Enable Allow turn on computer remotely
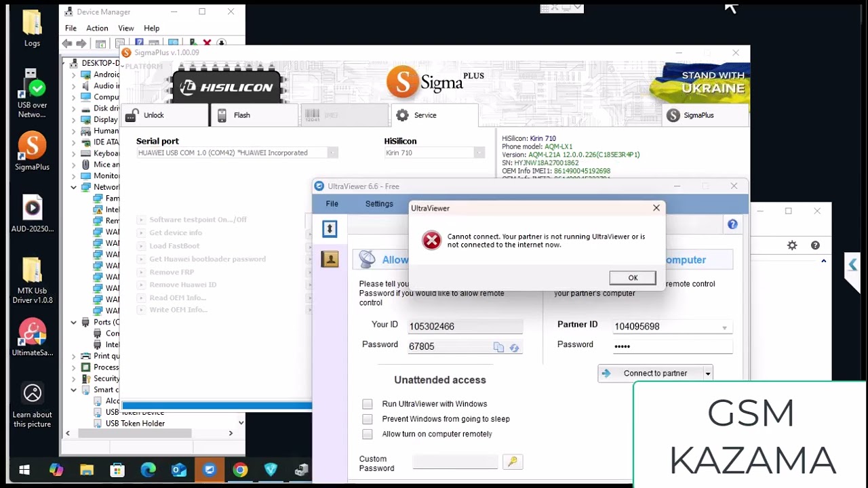This screenshot has width=868, height=488. tap(367, 434)
